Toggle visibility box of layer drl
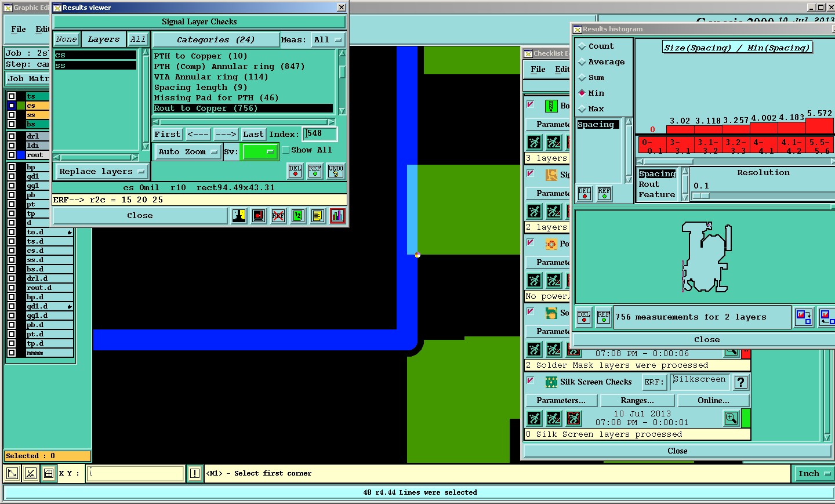This screenshot has width=835, height=504. coord(12,136)
